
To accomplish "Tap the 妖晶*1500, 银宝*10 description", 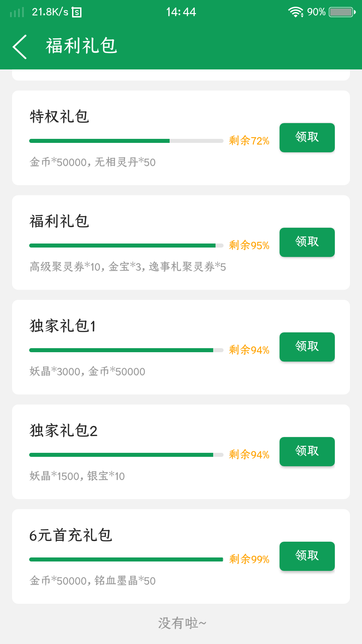I will click(77, 476).
